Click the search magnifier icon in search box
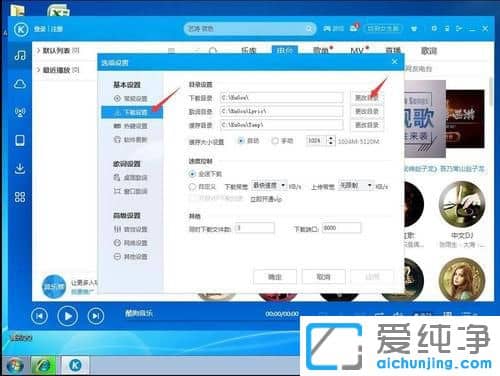500x376 pixels. pyautogui.click(x=309, y=29)
